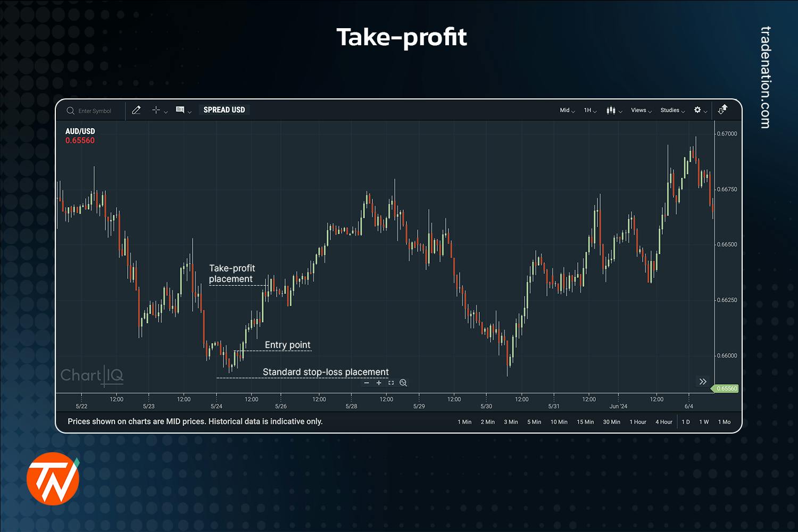Activate the crosshair tool

[x=155, y=110]
